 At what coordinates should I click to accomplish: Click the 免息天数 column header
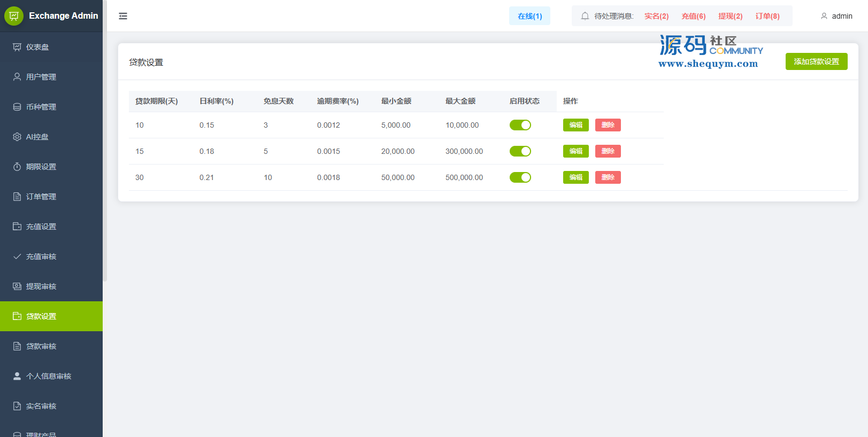279,101
